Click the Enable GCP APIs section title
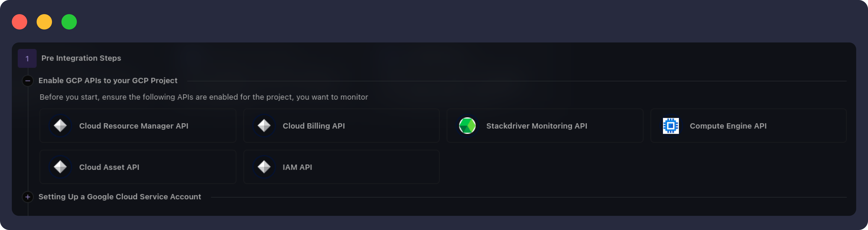 (108, 80)
